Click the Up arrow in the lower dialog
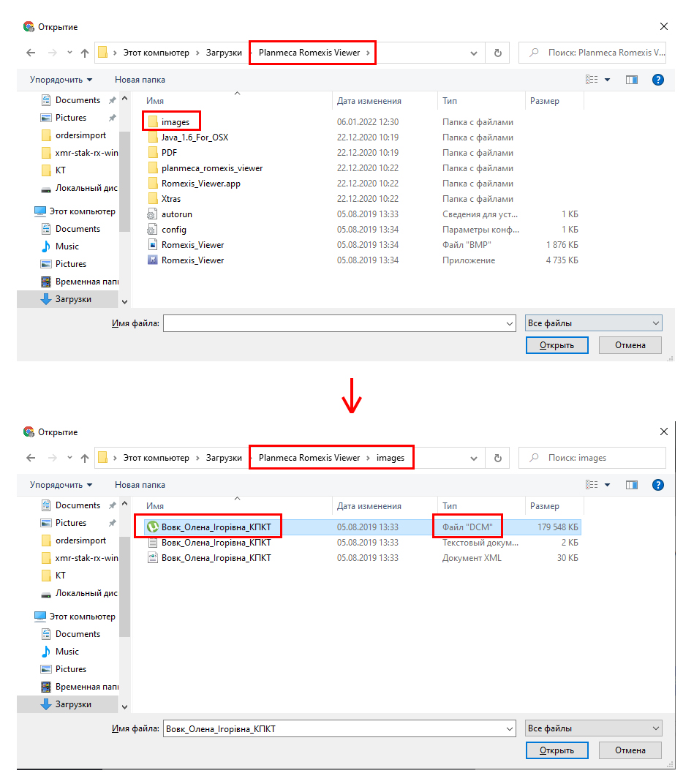 tap(85, 458)
